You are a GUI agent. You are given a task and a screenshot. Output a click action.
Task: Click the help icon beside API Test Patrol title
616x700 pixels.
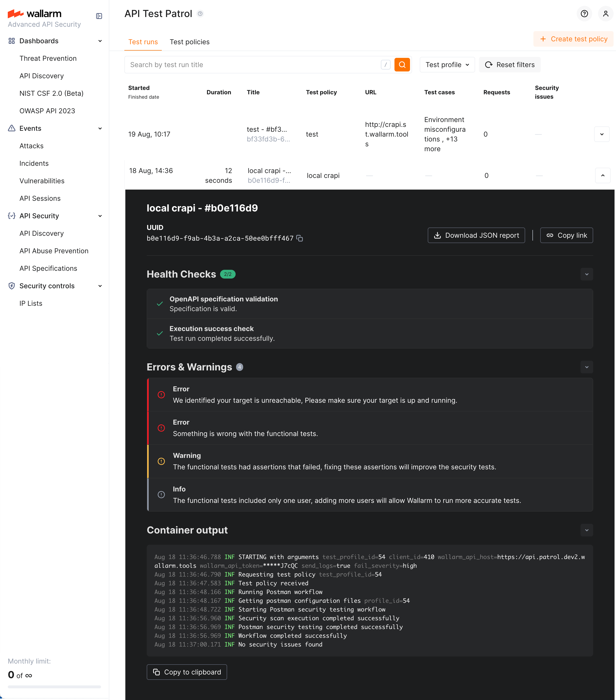click(201, 14)
